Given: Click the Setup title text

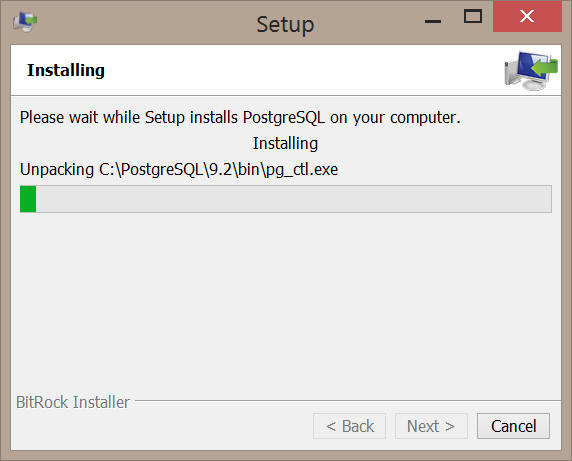Looking at the screenshot, I should pos(285,25).
